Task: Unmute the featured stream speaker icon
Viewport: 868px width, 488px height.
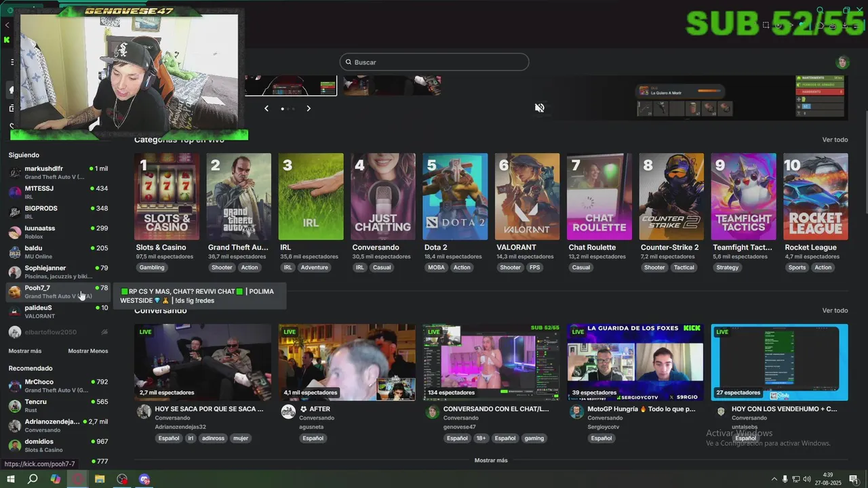Action: tap(540, 108)
